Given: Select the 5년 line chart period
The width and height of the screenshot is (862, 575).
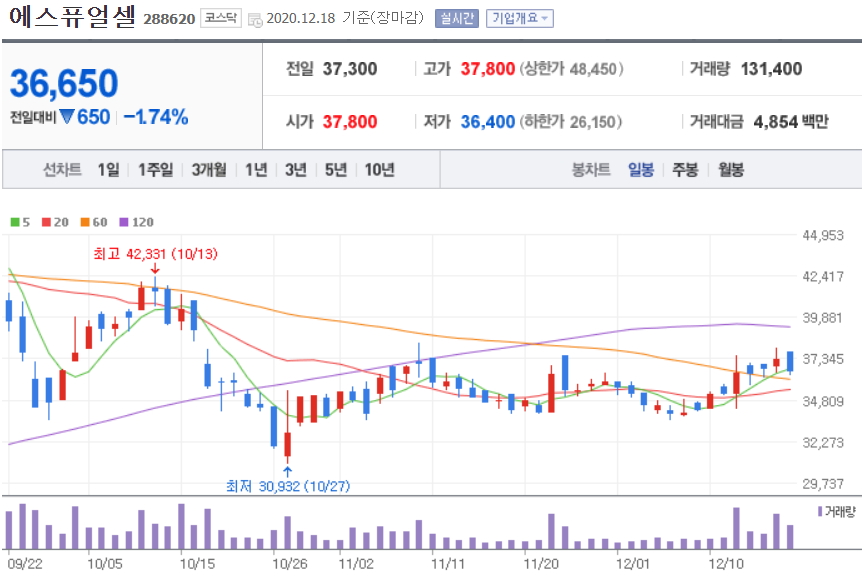Looking at the screenshot, I should 336,170.
